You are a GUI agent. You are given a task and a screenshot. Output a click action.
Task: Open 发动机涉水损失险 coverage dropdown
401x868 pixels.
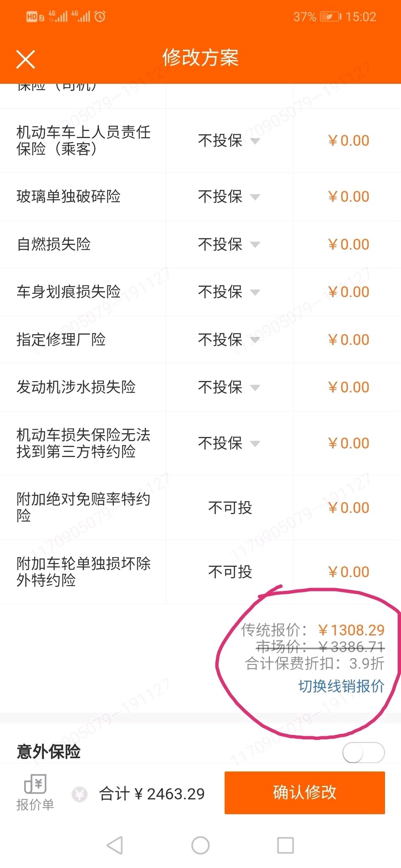tap(229, 387)
